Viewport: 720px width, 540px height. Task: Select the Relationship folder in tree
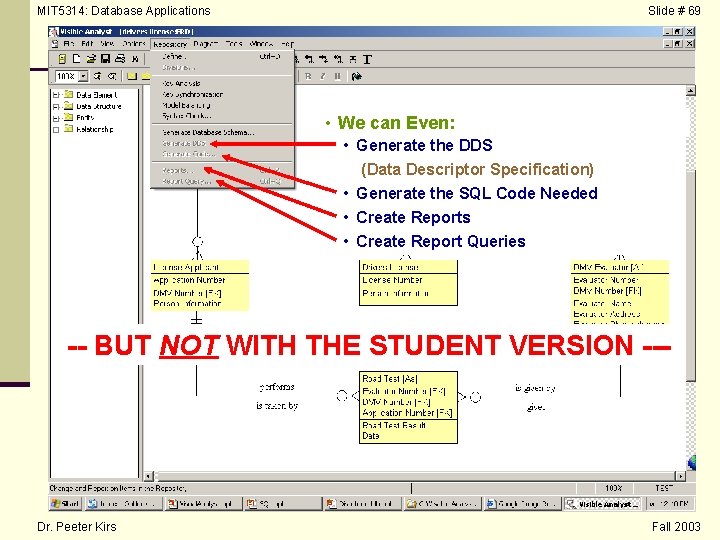pos(69,129)
